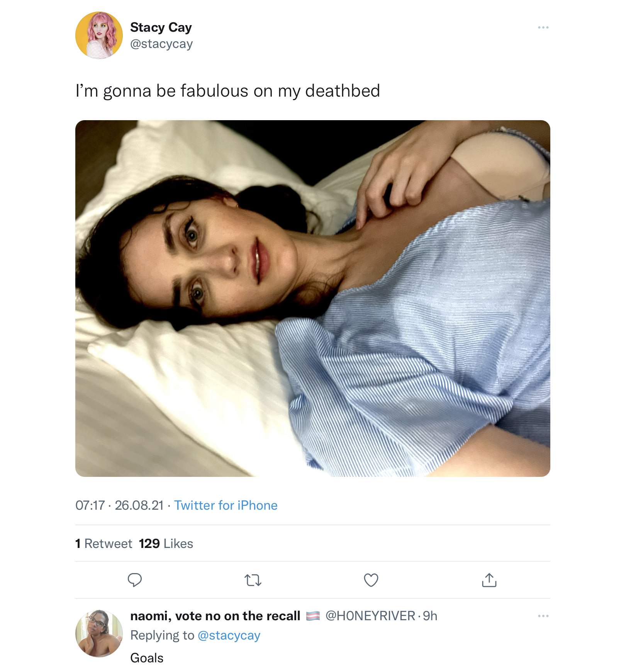Open the attached photo in the tweet
This screenshot has height=672, width=626.
click(313, 298)
